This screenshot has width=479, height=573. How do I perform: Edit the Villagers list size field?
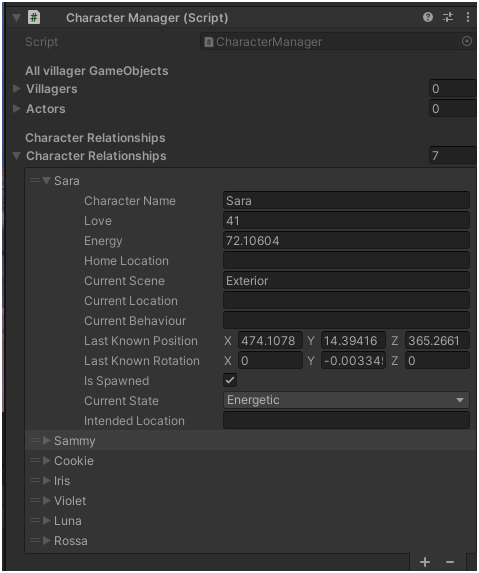click(452, 88)
